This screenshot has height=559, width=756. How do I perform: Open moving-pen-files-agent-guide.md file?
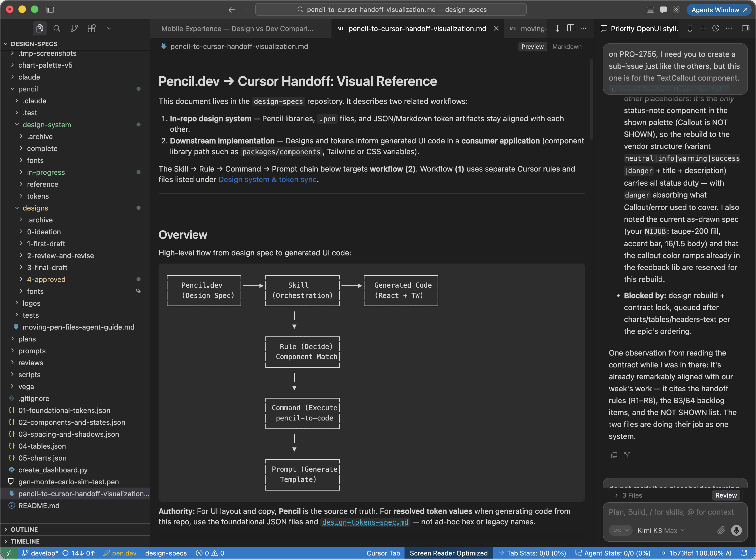[x=75, y=327]
